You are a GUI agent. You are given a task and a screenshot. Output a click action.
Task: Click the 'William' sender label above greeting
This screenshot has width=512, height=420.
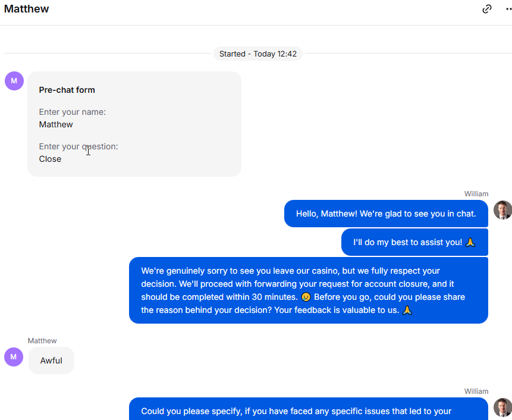476,194
